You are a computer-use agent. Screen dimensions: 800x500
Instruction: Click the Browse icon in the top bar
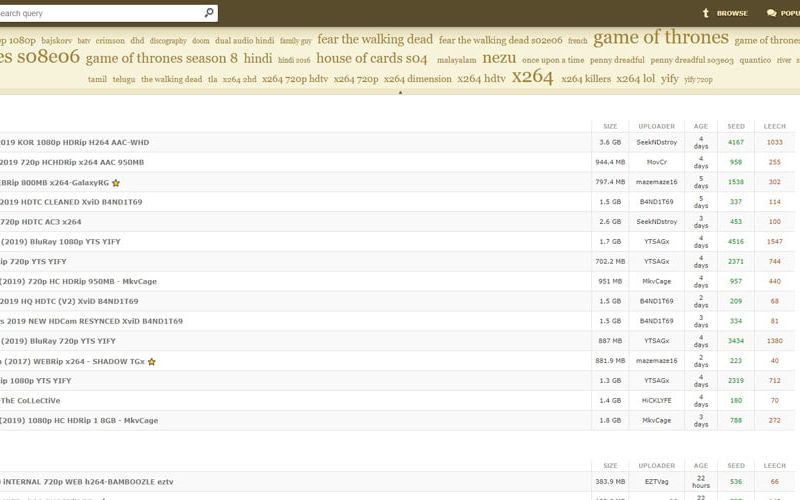click(x=706, y=13)
